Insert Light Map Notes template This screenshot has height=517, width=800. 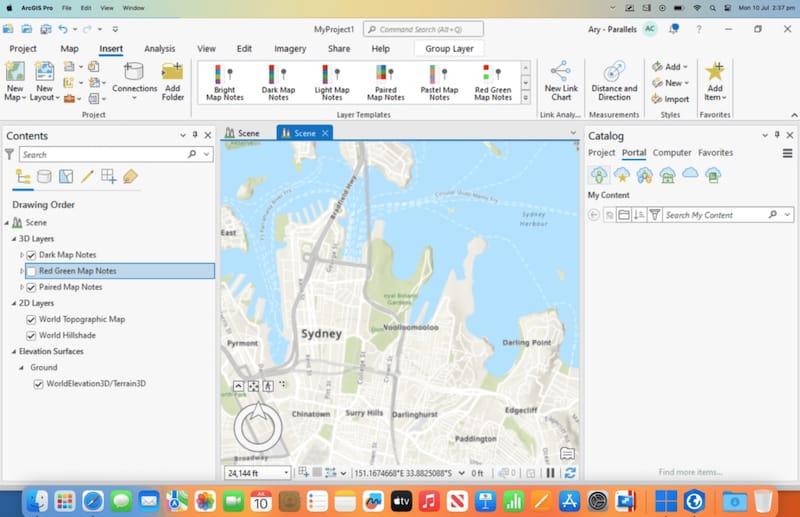pyautogui.click(x=332, y=82)
